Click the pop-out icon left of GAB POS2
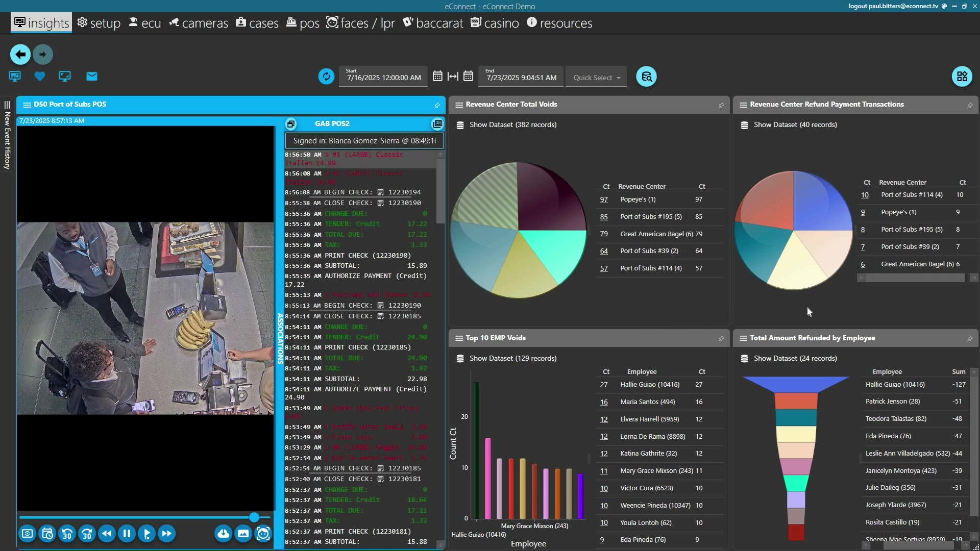Image resolution: width=980 pixels, height=551 pixels. click(291, 124)
